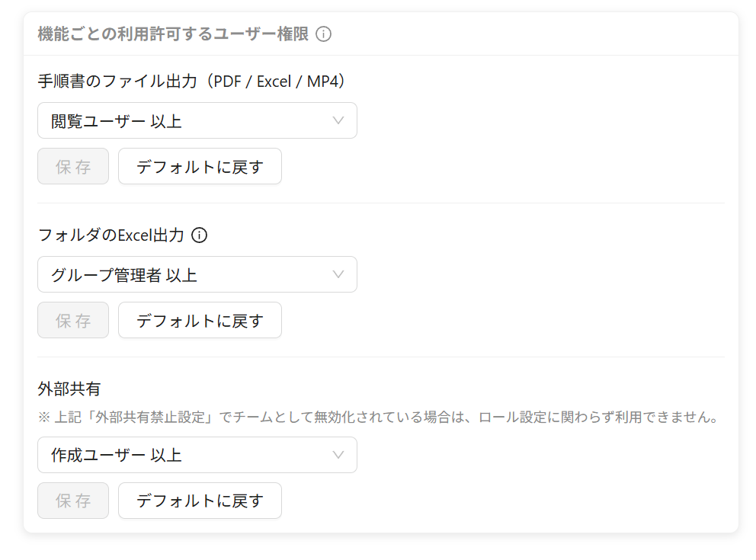Screen dimensions: 756x560
Task: Click 保存 under フォルダのExcel出力 setting
Action: (x=73, y=320)
